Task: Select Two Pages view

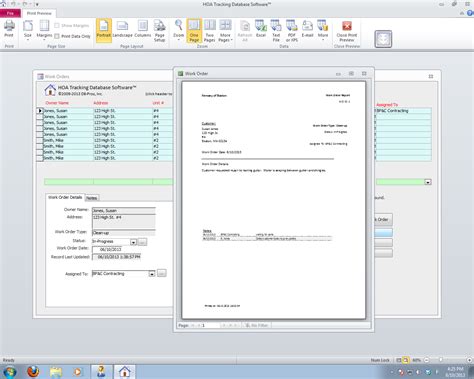Action: tap(210, 30)
